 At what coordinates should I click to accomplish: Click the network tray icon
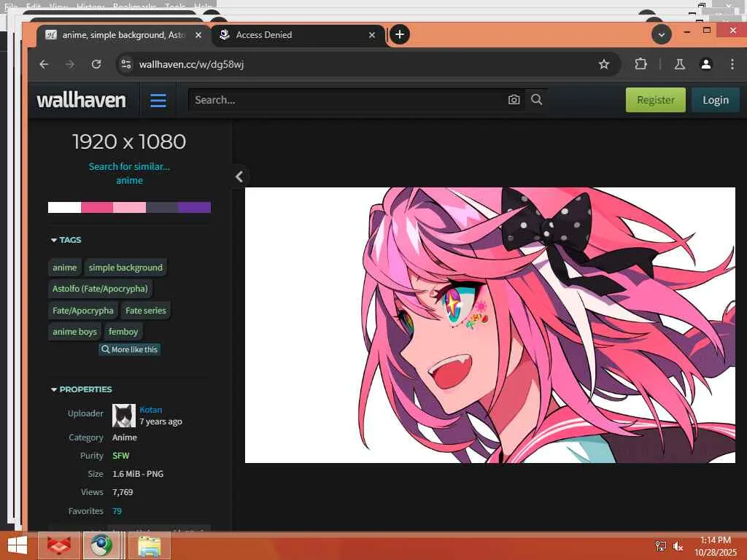661,545
